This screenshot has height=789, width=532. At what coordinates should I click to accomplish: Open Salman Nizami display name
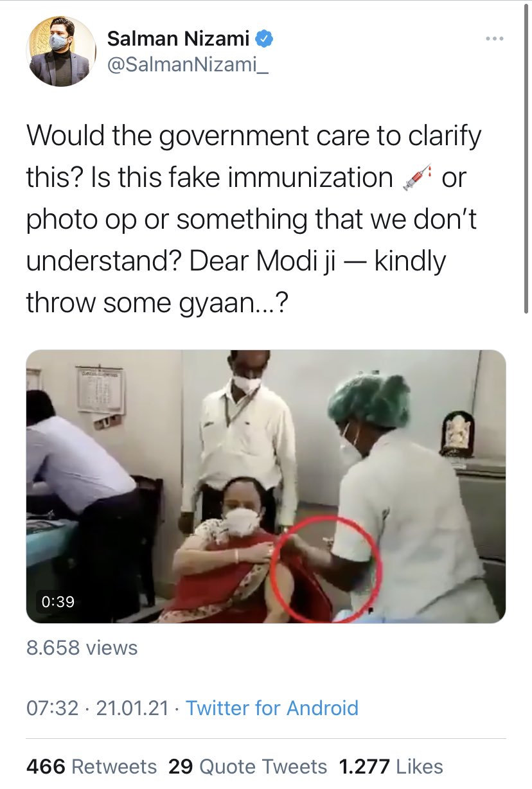178,39
